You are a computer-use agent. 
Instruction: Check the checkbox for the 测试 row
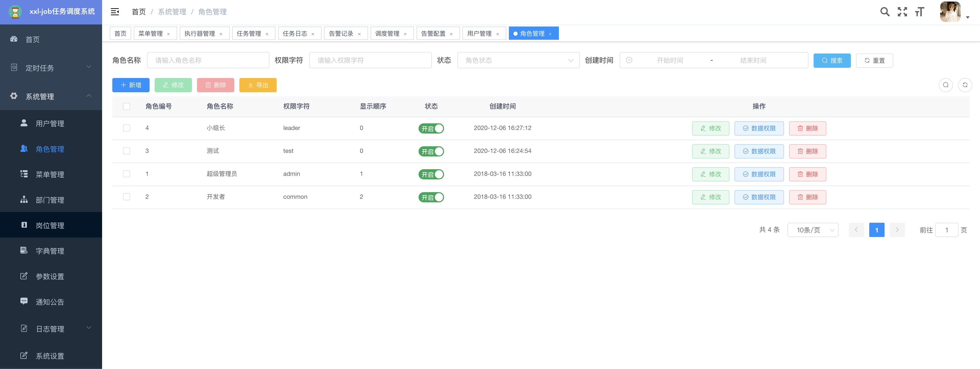coord(127,151)
